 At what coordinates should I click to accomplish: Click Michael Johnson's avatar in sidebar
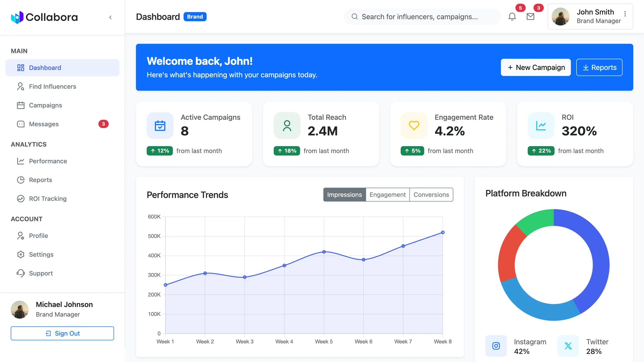[19, 309]
